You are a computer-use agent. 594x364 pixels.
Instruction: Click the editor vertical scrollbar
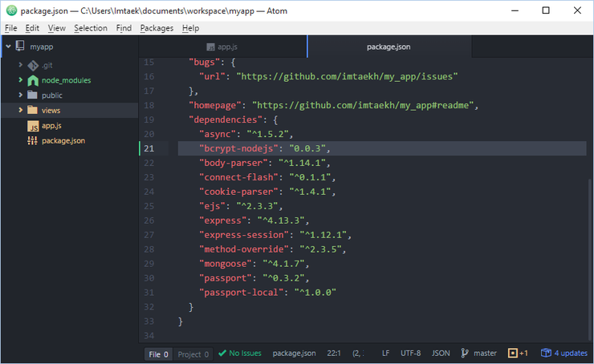coord(590,261)
